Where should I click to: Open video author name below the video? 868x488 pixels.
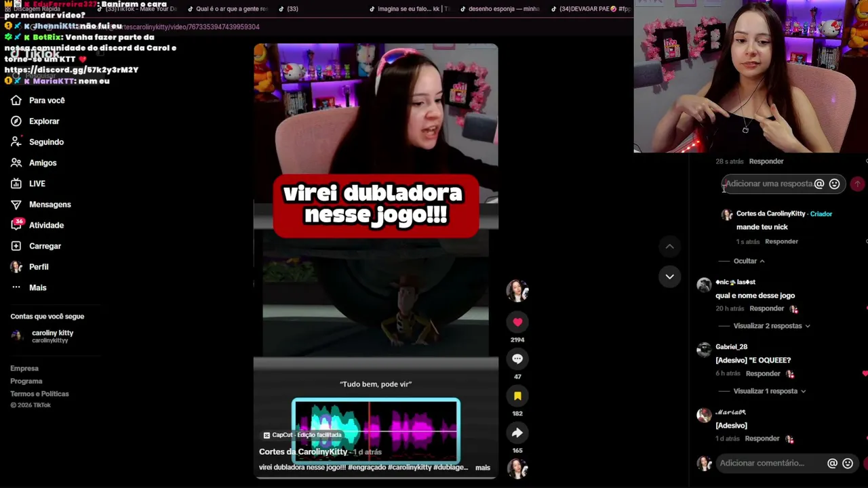[303, 452]
